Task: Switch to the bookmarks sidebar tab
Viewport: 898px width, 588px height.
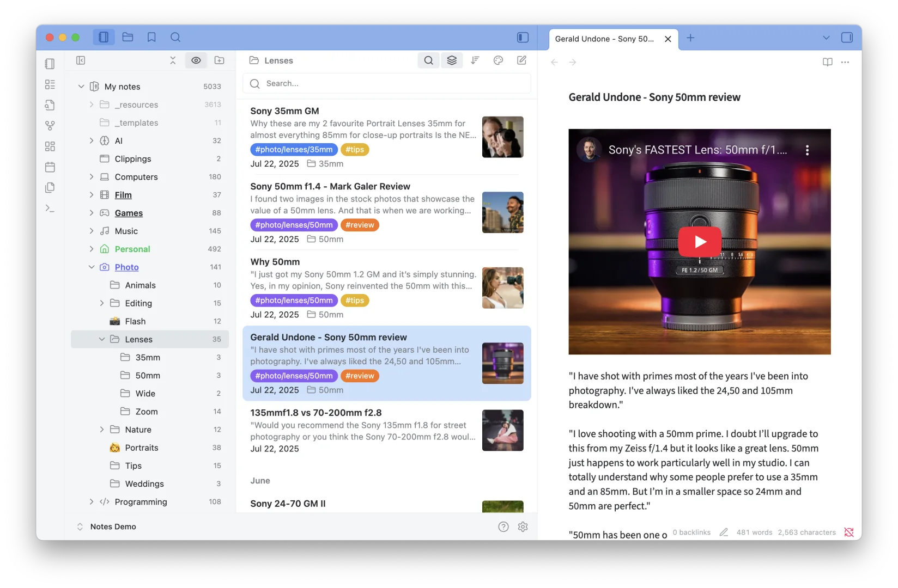Action: [151, 37]
